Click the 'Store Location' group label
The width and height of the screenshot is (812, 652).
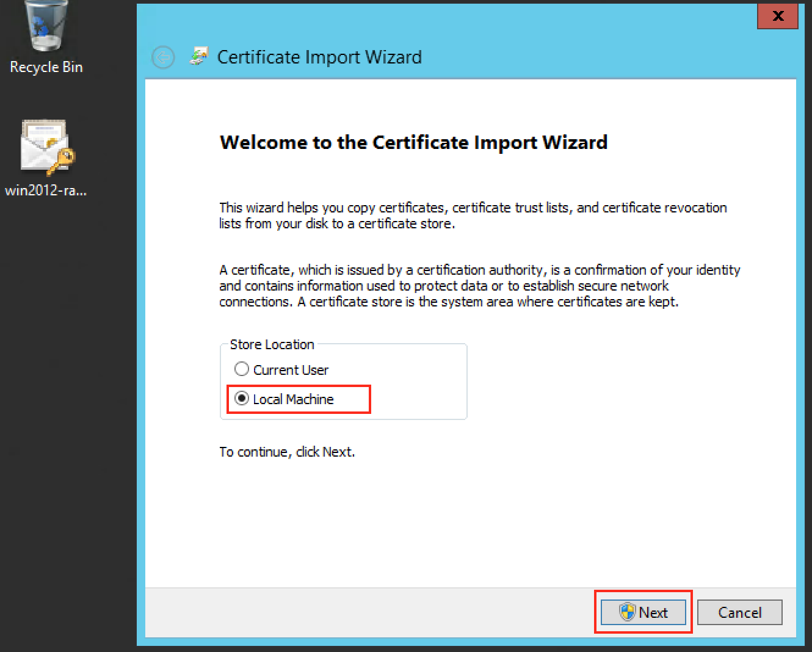click(x=272, y=344)
